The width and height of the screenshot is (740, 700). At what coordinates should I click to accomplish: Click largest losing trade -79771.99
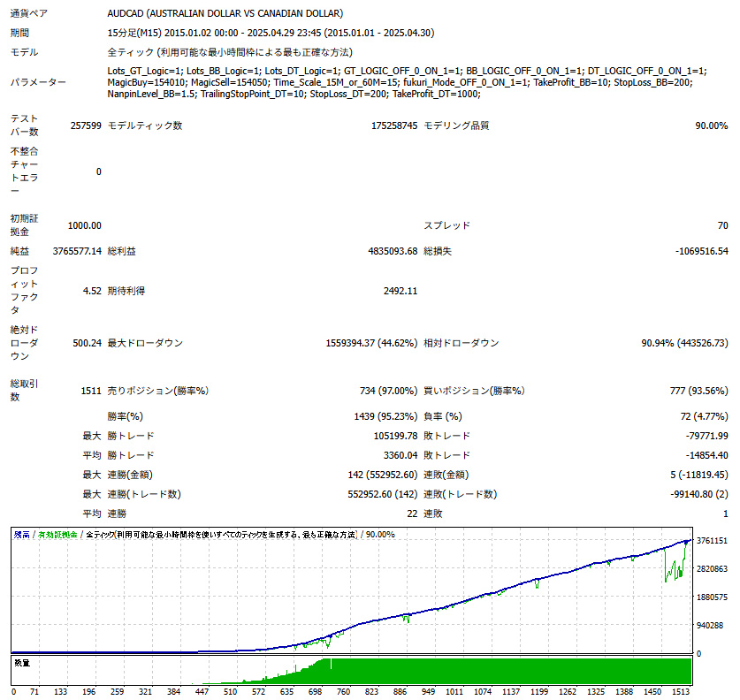(x=706, y=436)
